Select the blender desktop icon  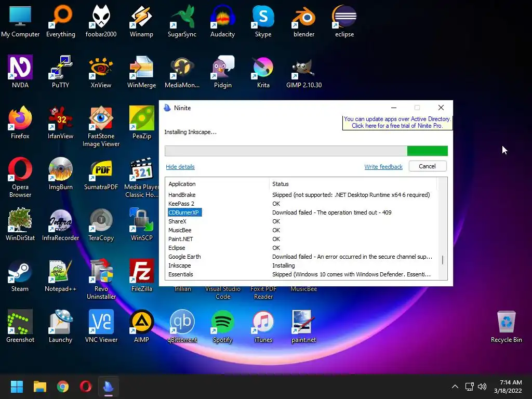(x=303, y=21)
